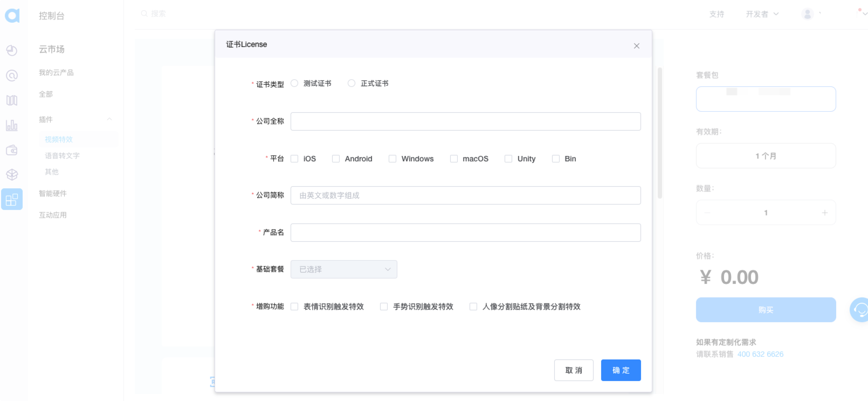
Task: Expand the 开发者 dropdown in header
Action: point(762,14)
